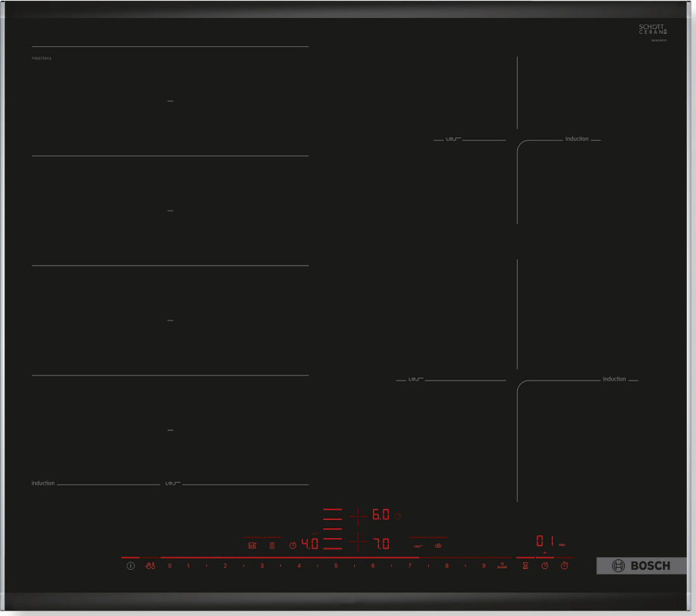Screen dimensions: 696x616
Task: Tap the Bosch logo badge
Action: pyautogui.click(x=641, y=566)
